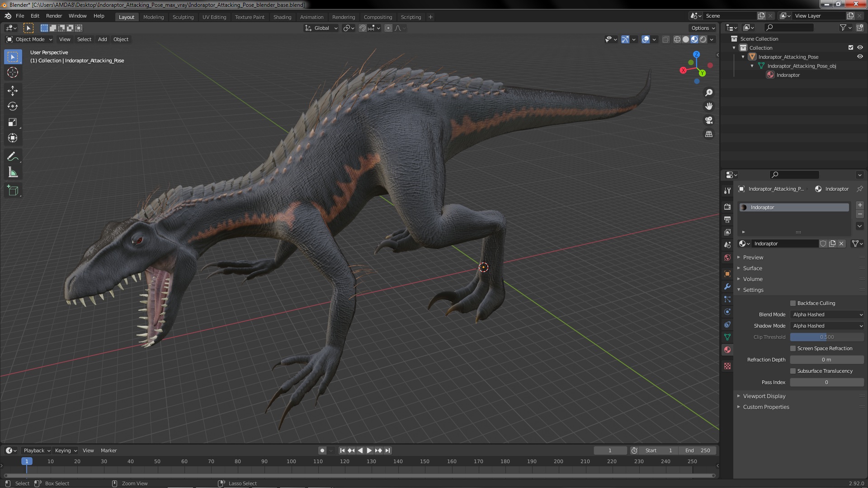Switch to UV Editing workspace tab
Screen dimensions: 868x488
tap(214, 17)
